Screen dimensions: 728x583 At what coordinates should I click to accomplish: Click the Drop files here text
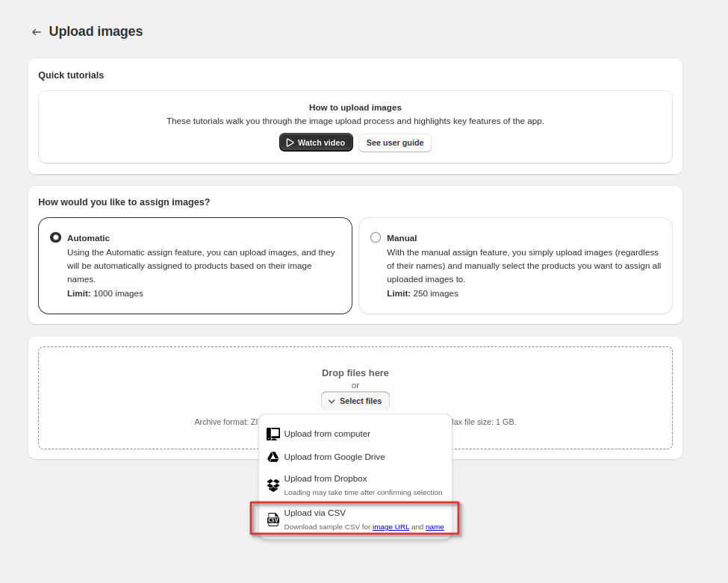[x=355, y=373]
